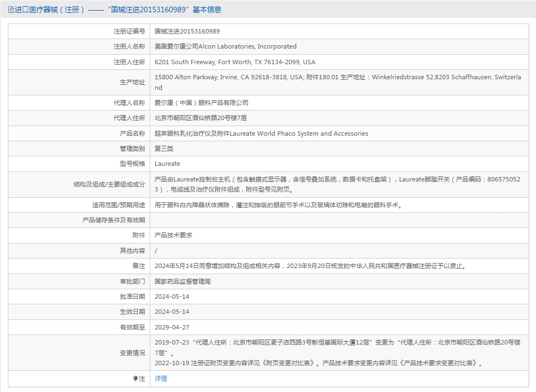
Task: Select the 6201 South Freeway, Fort Worth address
Action: pyautogui.click(x=235, y=62)
